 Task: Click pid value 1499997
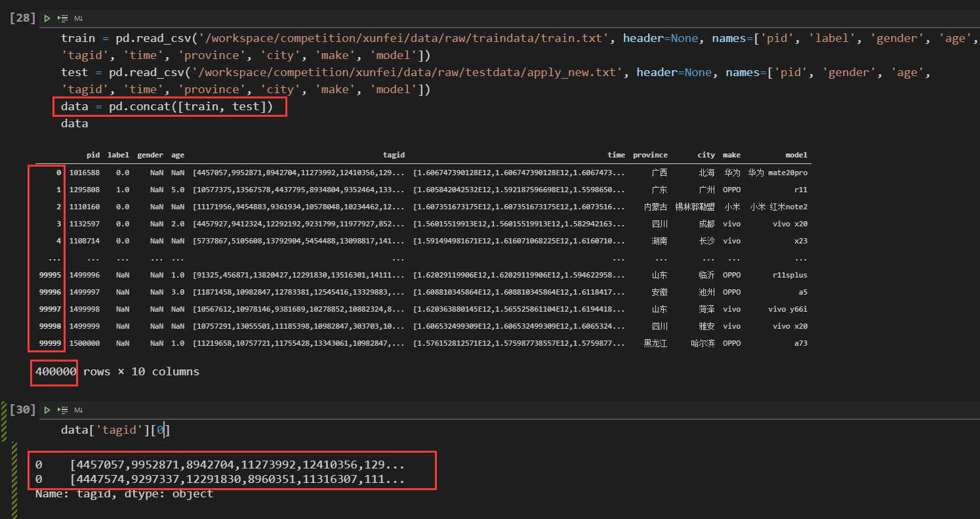coord(84,292)
